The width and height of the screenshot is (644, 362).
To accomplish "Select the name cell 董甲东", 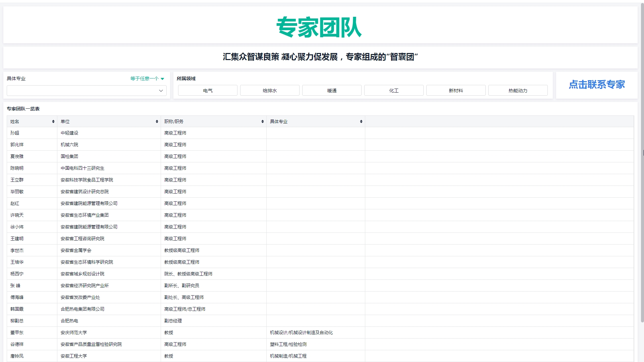I will click(32, 332).
